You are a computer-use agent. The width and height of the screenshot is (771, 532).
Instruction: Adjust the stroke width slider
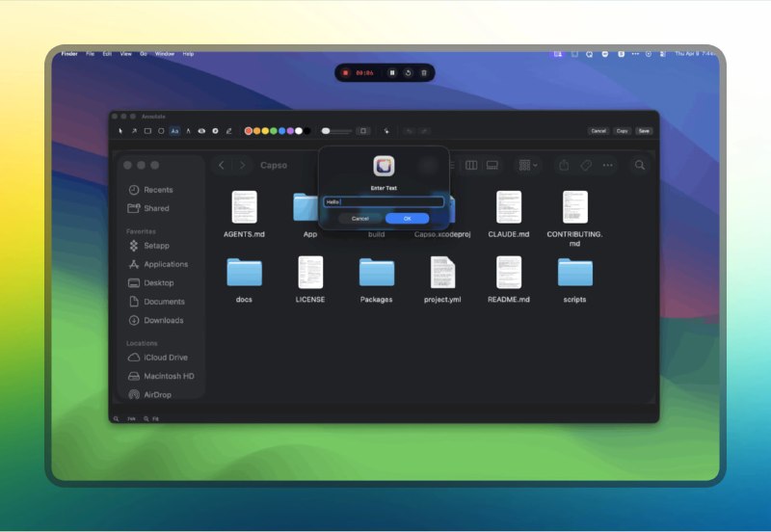pyautogui.click(x=336, y=131)
